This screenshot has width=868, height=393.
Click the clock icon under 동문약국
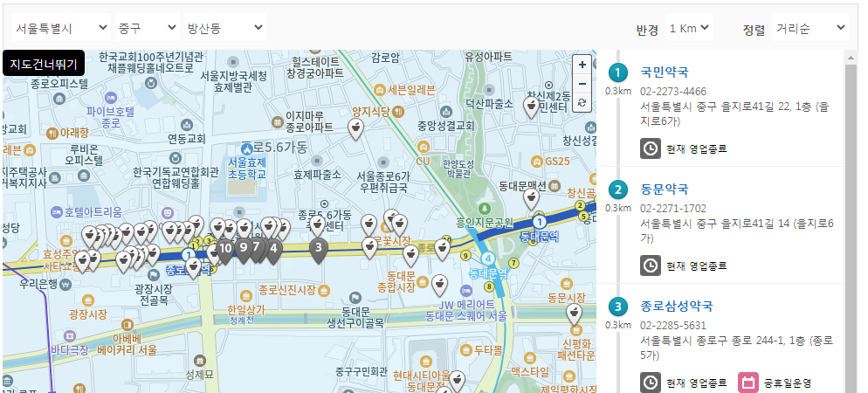[x=651, y=265]
